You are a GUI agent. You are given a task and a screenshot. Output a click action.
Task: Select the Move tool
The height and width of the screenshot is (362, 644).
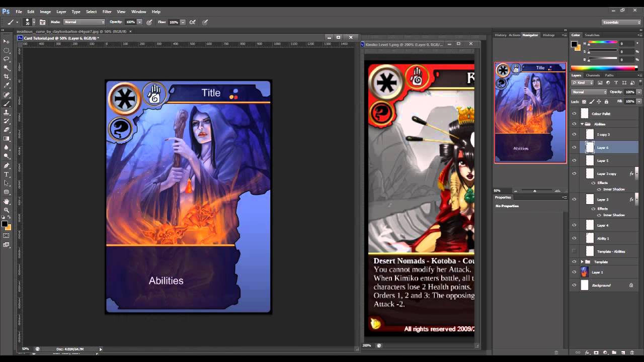(7, 41)
